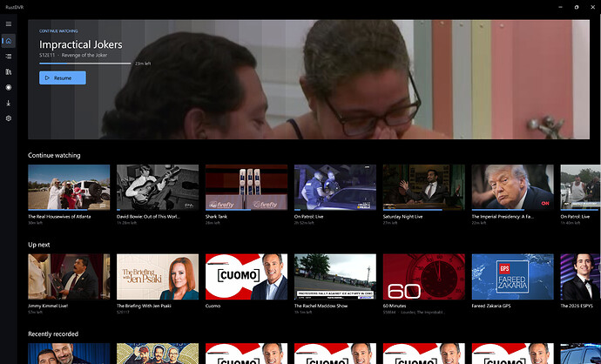Open the guide list sidebar icon

tap(9, 57)
